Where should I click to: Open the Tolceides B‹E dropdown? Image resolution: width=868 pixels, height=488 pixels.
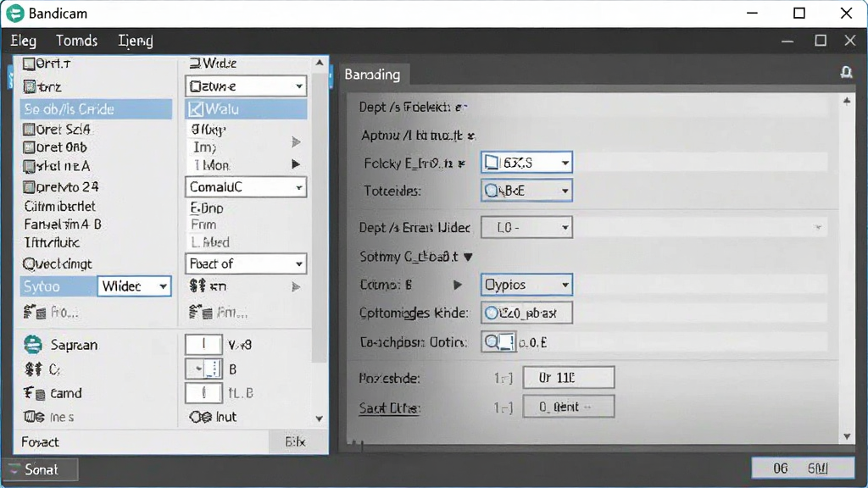coord(526,191)
